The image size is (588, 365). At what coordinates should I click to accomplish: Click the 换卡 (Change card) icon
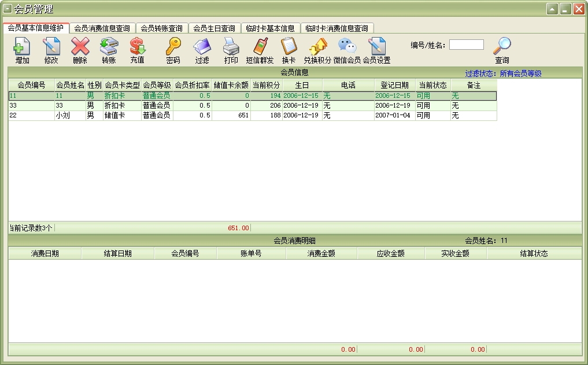289,49
